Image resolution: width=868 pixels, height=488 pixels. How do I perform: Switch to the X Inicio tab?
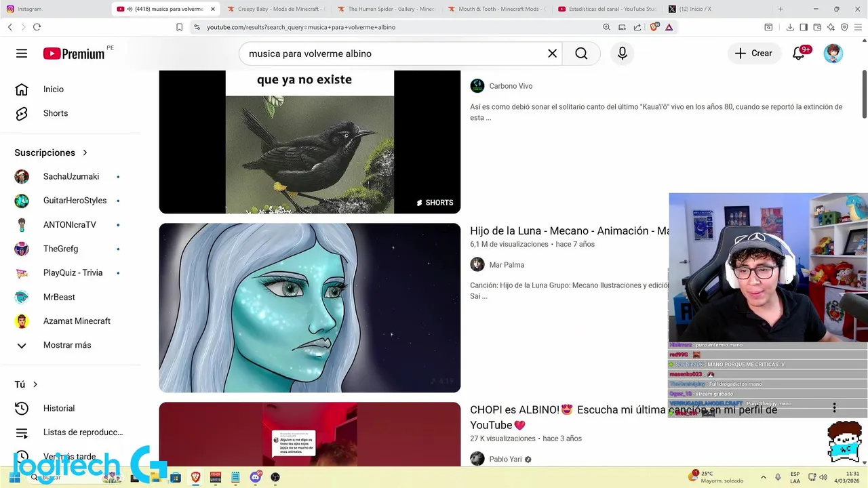coord(717,9)
